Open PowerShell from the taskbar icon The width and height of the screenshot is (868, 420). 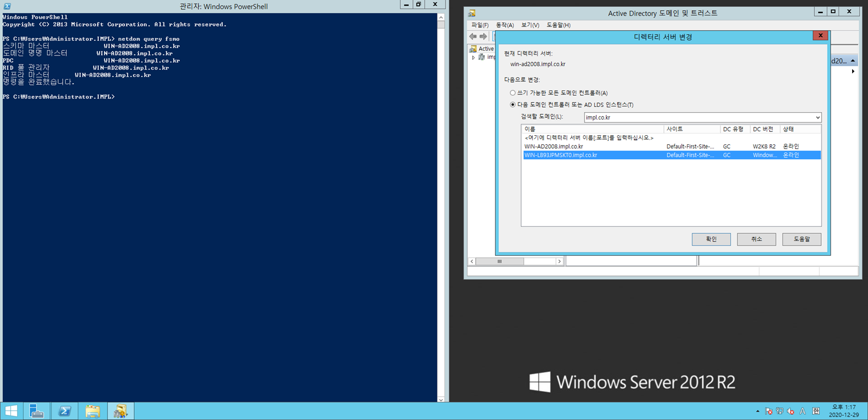click(x=65, y=411)
